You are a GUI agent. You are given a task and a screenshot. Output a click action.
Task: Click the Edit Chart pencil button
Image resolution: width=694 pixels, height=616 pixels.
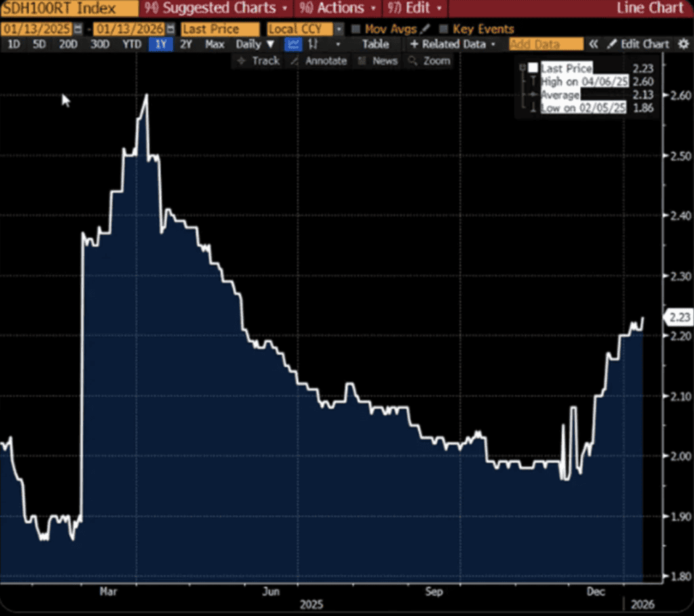point(638,44)
